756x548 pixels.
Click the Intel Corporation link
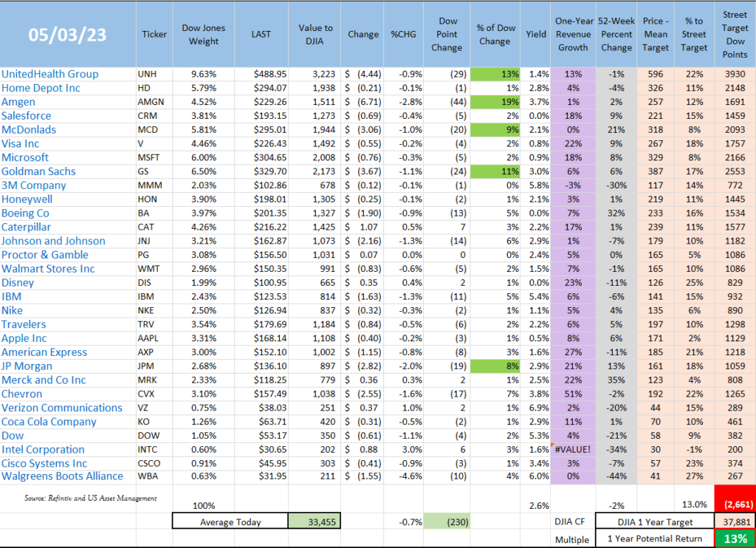[x=43, y=450]
